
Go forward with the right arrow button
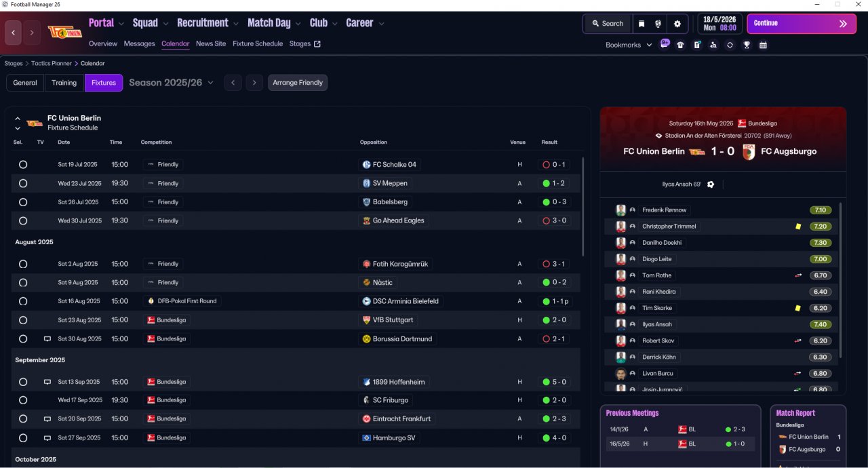coord(32,33)
